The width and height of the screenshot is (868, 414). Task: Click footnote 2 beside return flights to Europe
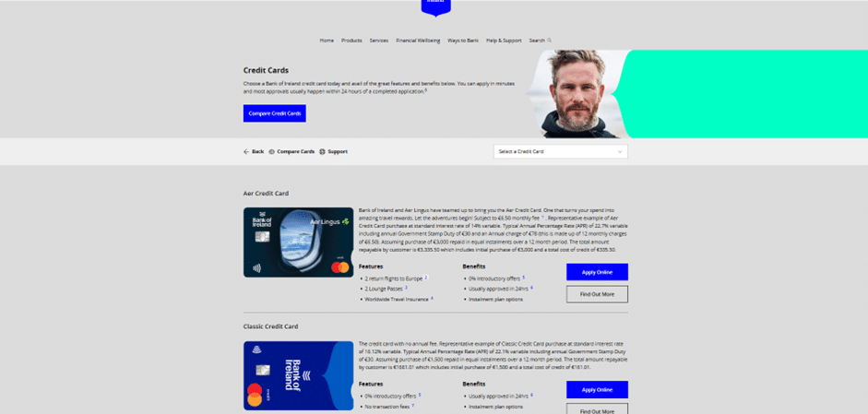pyautogui.click(x=426, y=278)
